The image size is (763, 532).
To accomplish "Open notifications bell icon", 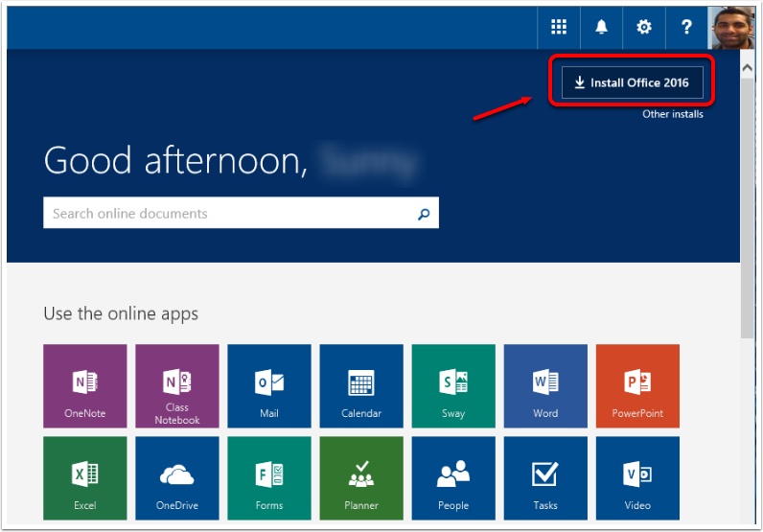I will click(601, 27).
